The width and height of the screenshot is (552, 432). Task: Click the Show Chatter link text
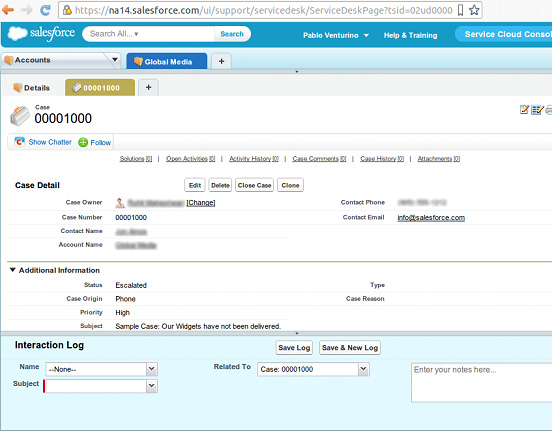pos(50,142)
